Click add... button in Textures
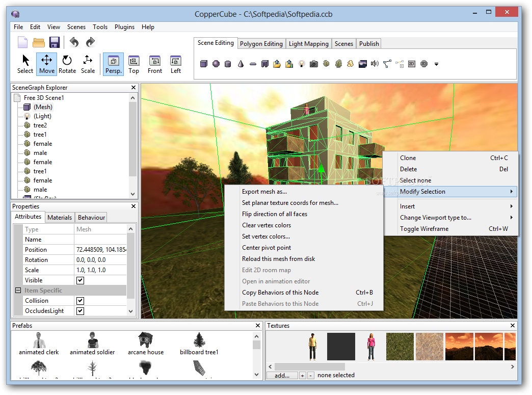 pyautogui.click(x=282, y=375)
